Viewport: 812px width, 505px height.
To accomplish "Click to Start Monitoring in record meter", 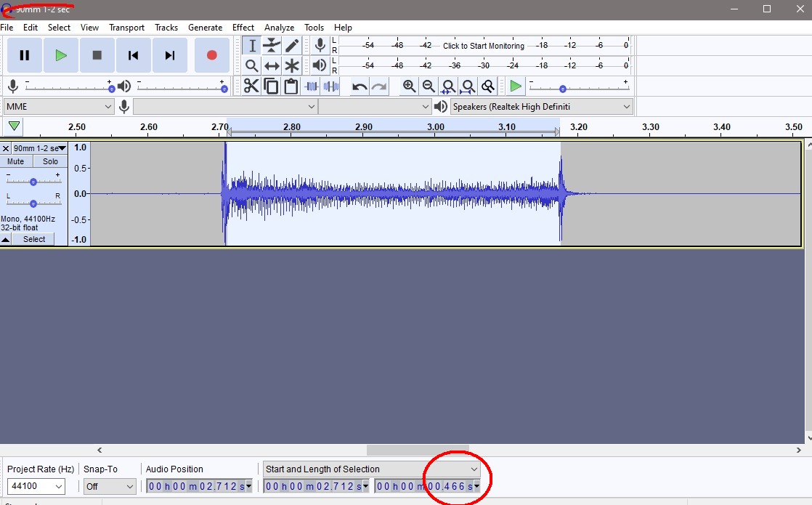I will [x=483, y=46].
